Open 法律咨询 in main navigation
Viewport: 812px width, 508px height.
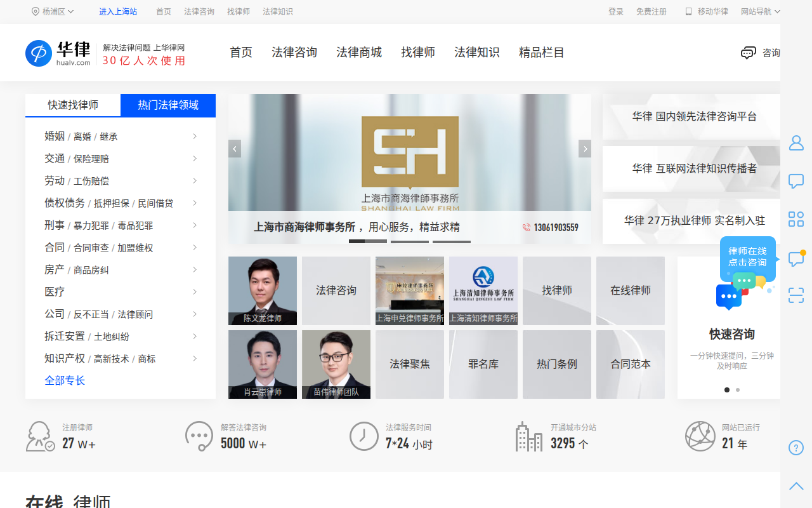click(x=294, y=53)
